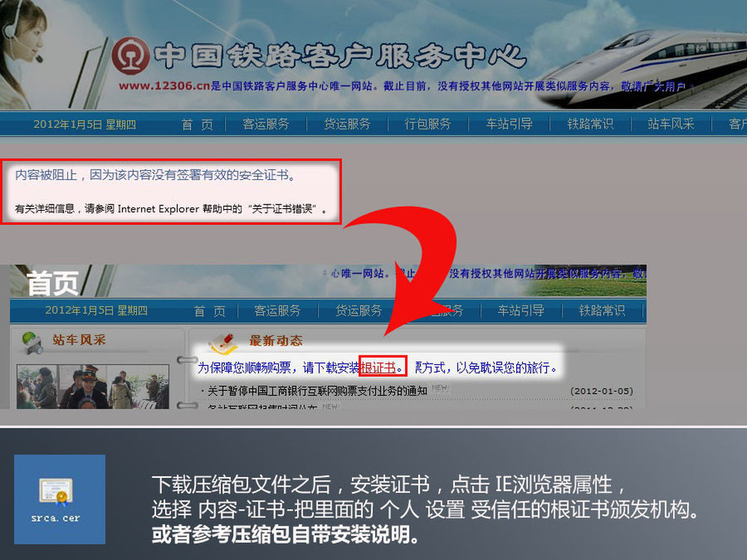The width and height of the screenshot is (747, 560).
Task: Click the www.12306.cn site address text
Action: click(x=164, y=86)
